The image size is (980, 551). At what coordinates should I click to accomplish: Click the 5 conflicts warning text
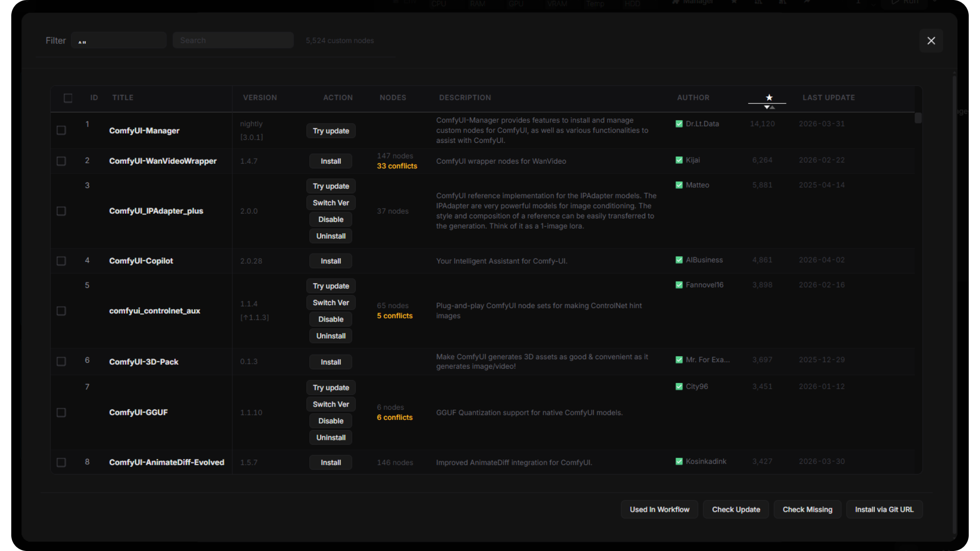point(395,316)
